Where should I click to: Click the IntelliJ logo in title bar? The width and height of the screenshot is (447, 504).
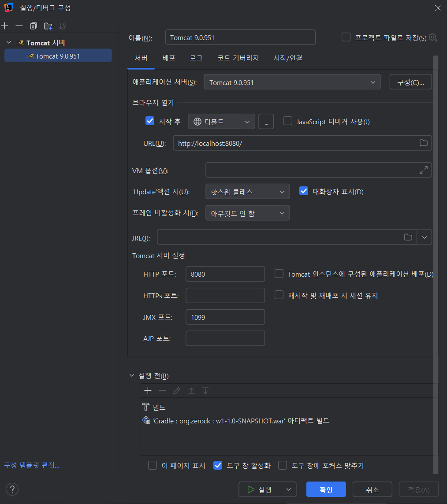[x=9, y=7]
